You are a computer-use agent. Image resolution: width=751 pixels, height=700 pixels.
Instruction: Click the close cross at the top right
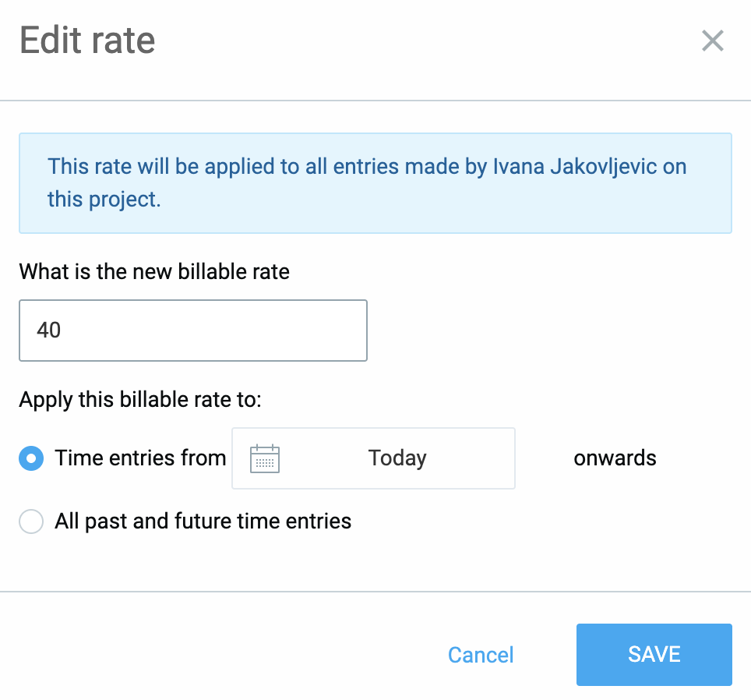(712, 41)
